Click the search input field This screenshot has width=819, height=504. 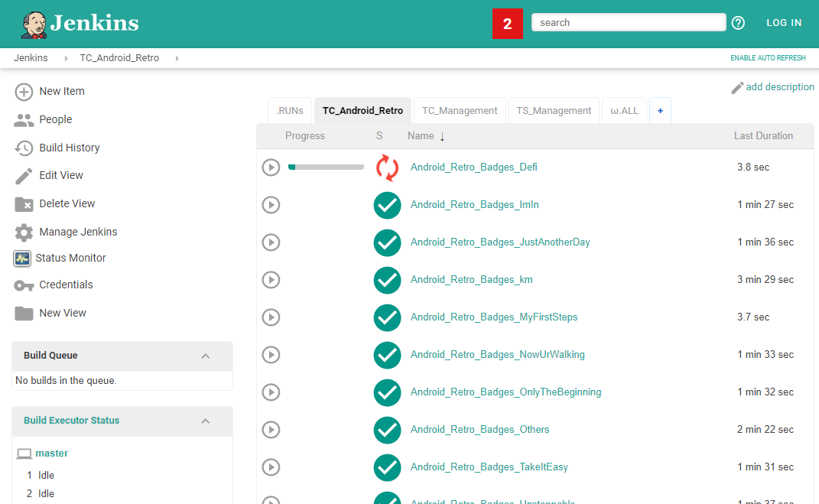pyautogui.click(x=629, y=22)
